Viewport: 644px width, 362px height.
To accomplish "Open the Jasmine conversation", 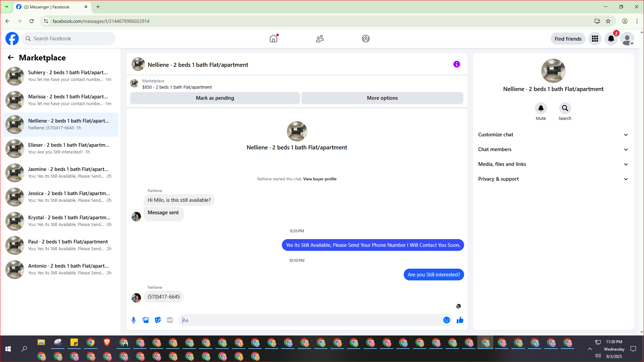I will pyautogui.click(x=60, y=173).
